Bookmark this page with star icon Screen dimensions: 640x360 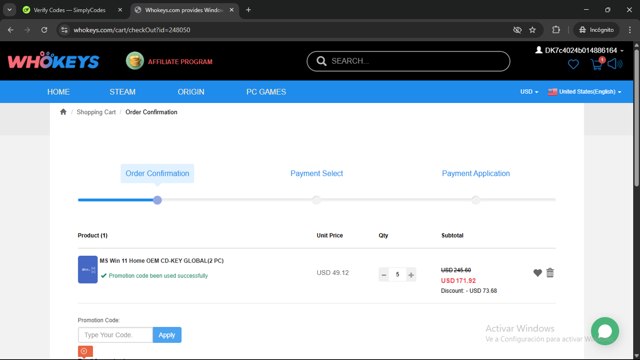[532, 30]
